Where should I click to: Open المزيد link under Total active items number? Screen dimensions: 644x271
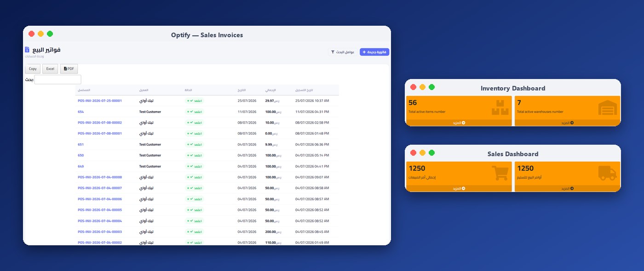pyautogui.click(x=459, y=123)
